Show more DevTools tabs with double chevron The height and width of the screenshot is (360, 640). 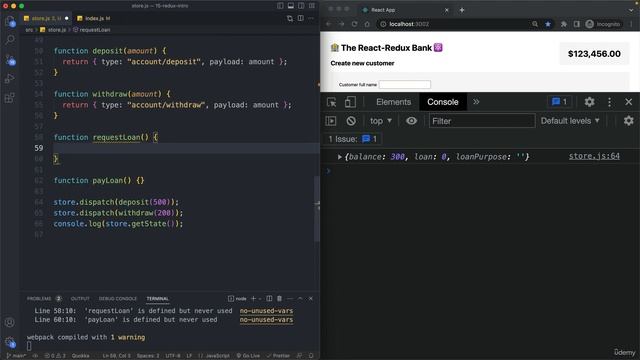coord(476,102)
